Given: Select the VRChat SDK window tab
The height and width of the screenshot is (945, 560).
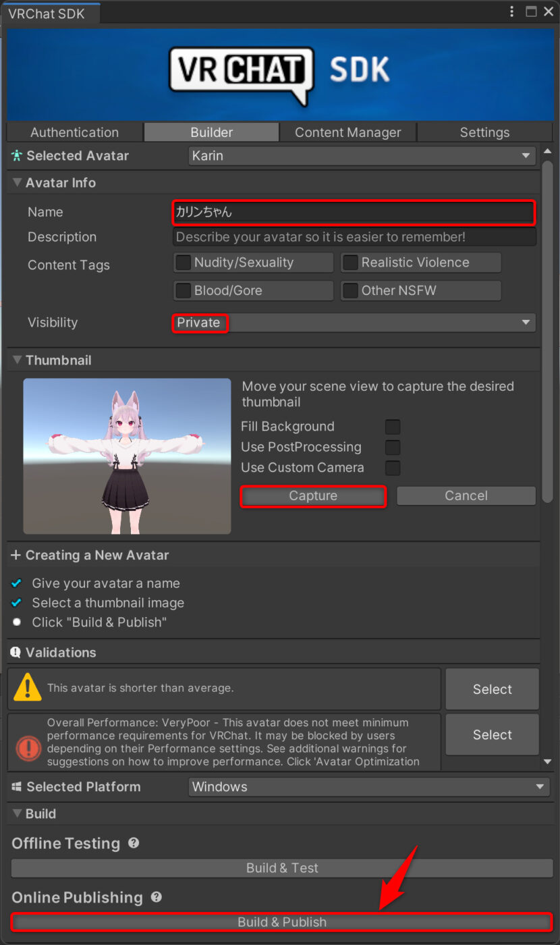Looking at the screenshot, I should coord(51,13).
